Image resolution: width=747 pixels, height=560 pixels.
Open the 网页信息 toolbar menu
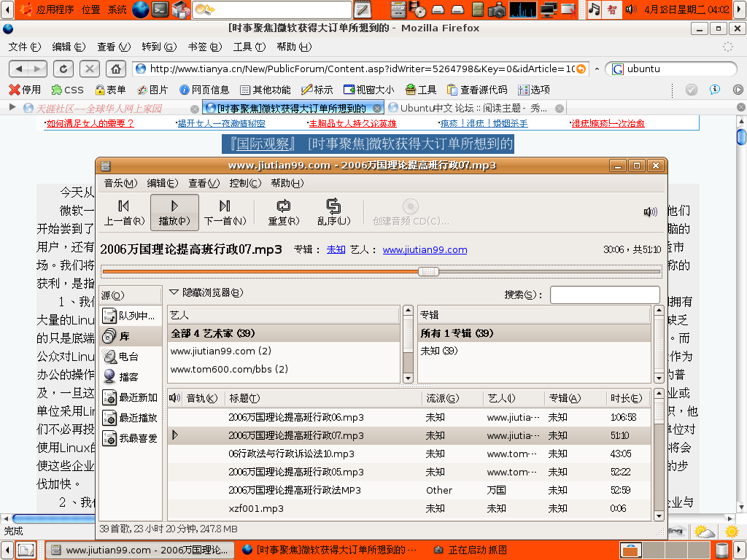click(x=204, y=90)
